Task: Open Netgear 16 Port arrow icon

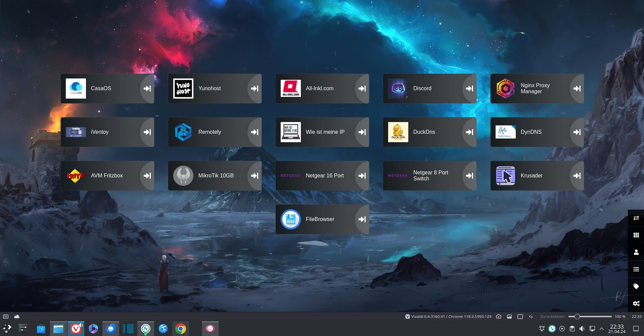Action: 362,176
